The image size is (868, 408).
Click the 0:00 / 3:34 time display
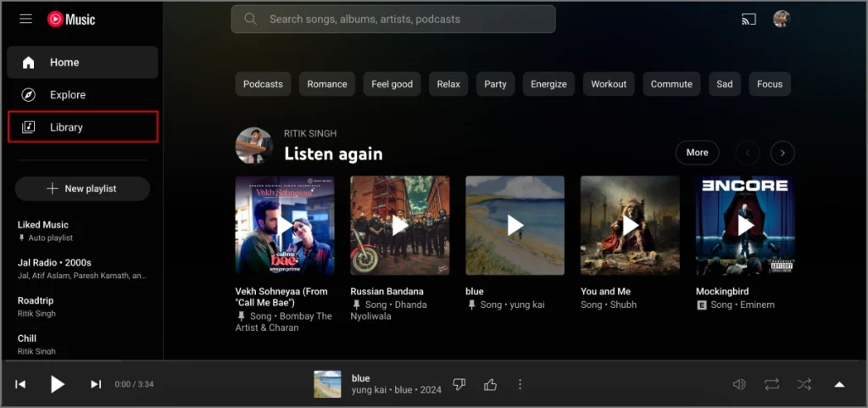coord(135,384)
